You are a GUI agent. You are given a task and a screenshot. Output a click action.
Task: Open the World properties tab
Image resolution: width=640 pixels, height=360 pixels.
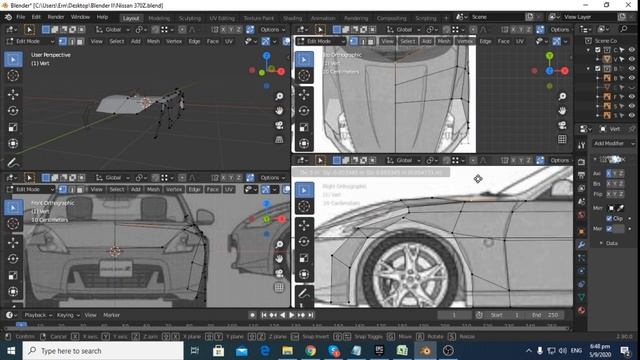pos(581,215)
